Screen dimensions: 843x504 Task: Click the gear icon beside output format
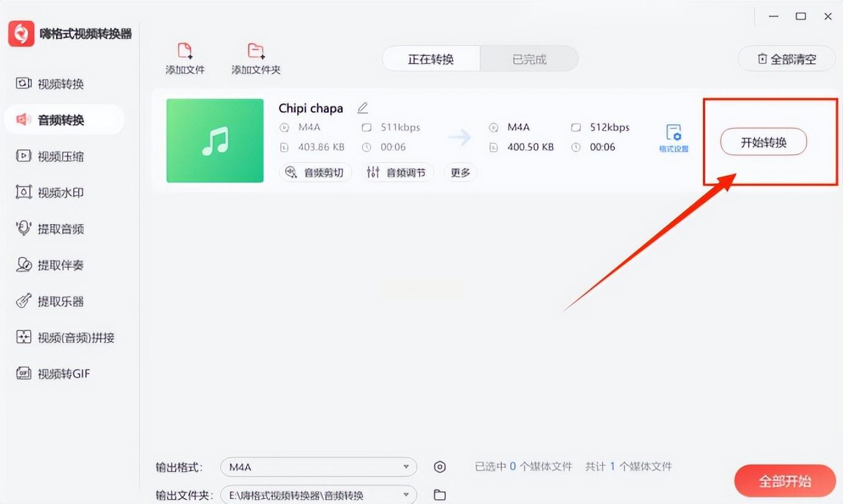pos(440,467)
